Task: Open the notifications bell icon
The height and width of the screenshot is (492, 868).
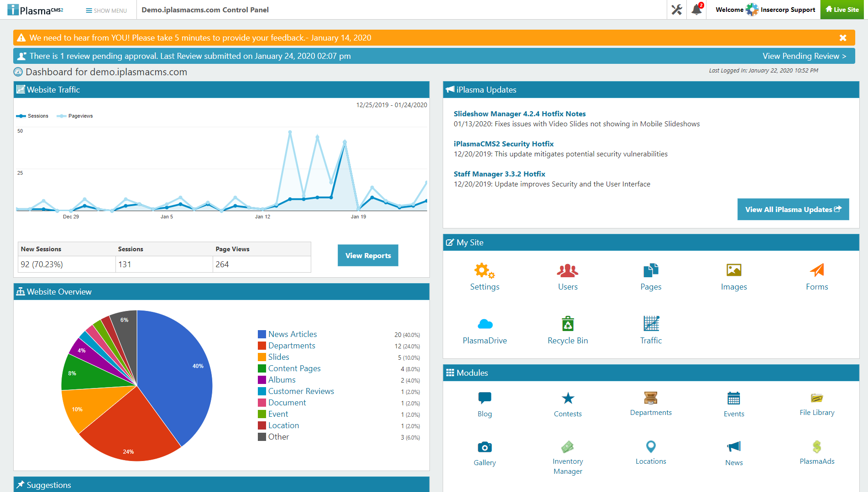Action: click(697, 10)
